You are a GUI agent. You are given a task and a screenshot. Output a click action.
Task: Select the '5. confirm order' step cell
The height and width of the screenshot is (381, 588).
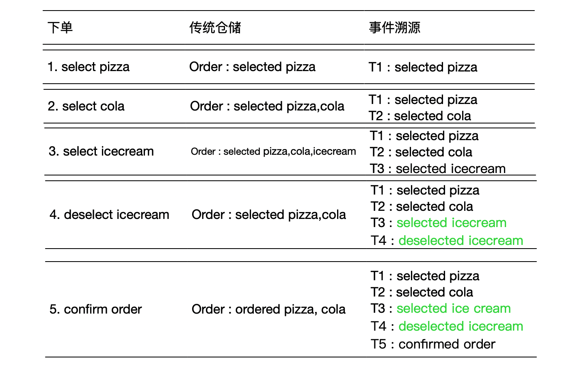coord(95,309)
